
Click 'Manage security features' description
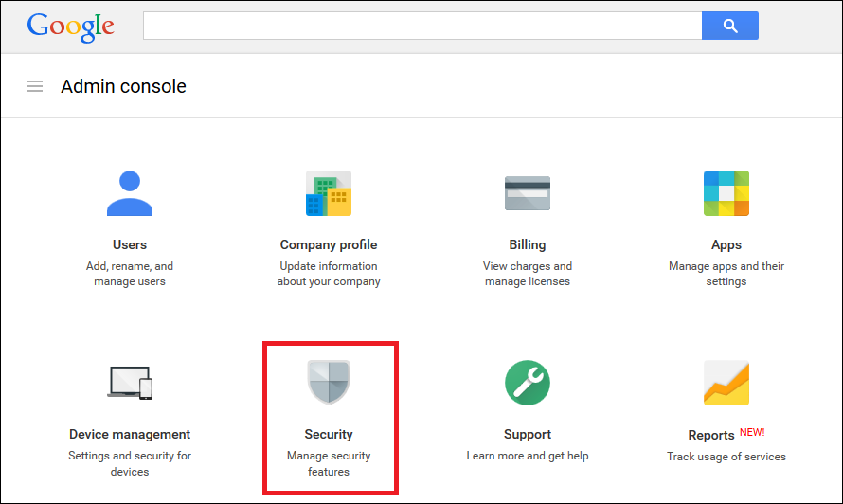coord(329,463)
